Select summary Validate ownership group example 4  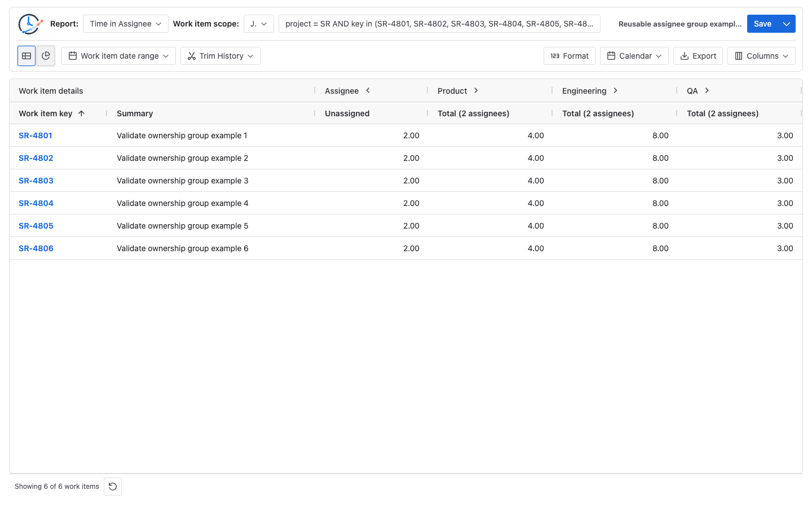coord(183,203)
